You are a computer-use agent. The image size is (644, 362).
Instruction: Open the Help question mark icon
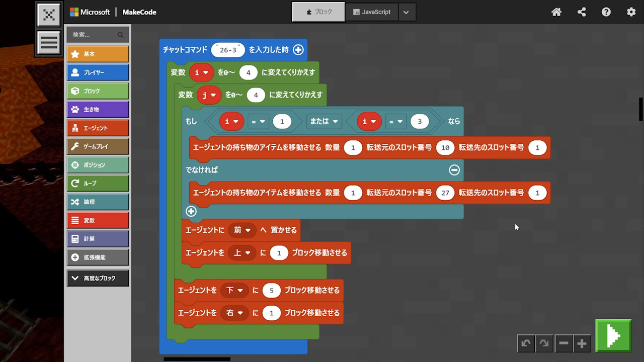pyautogui.click(x=606, y=12)
